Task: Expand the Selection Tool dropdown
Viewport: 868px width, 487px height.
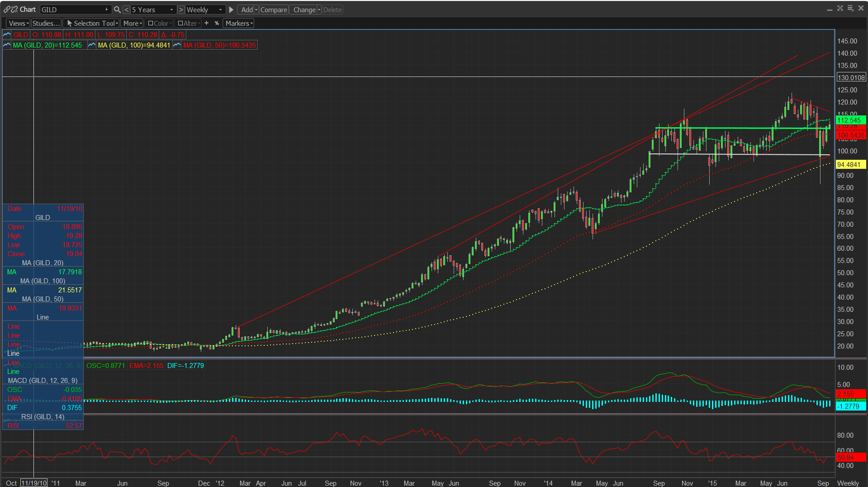Action: point(117,23)
